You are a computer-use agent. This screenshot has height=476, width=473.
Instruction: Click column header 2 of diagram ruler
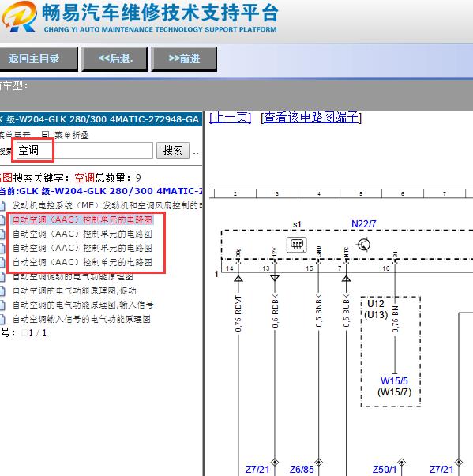pos(235,193)
